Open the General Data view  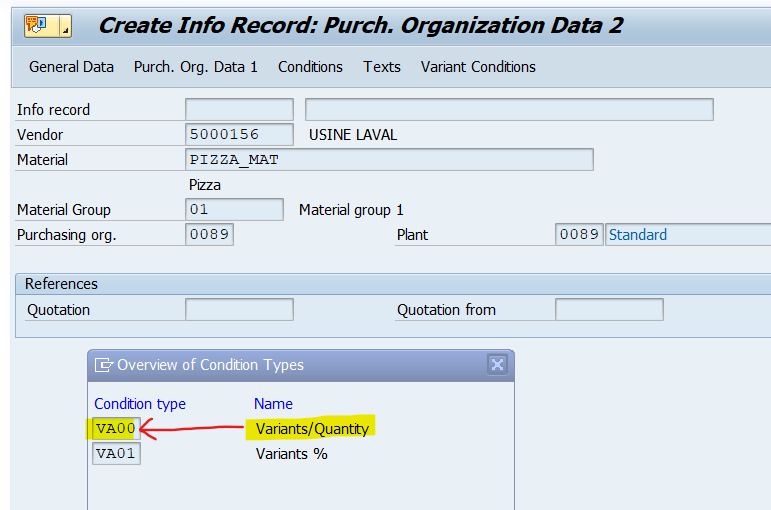pyautogui.click(x=71, y=67)
